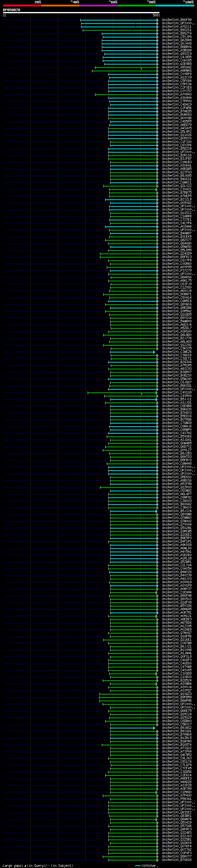Select the UniRef100_Q5L8P2 label
Screen dimensions: 197x868
177,131
